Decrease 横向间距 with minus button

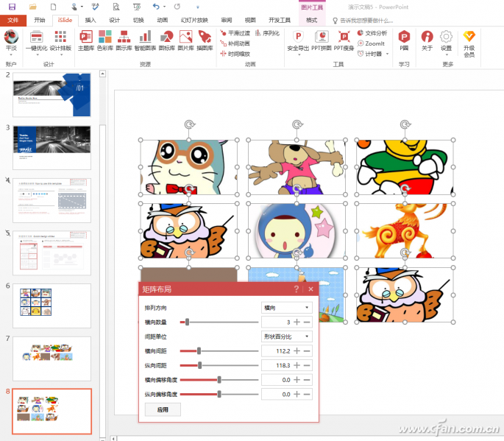(307, 351)
